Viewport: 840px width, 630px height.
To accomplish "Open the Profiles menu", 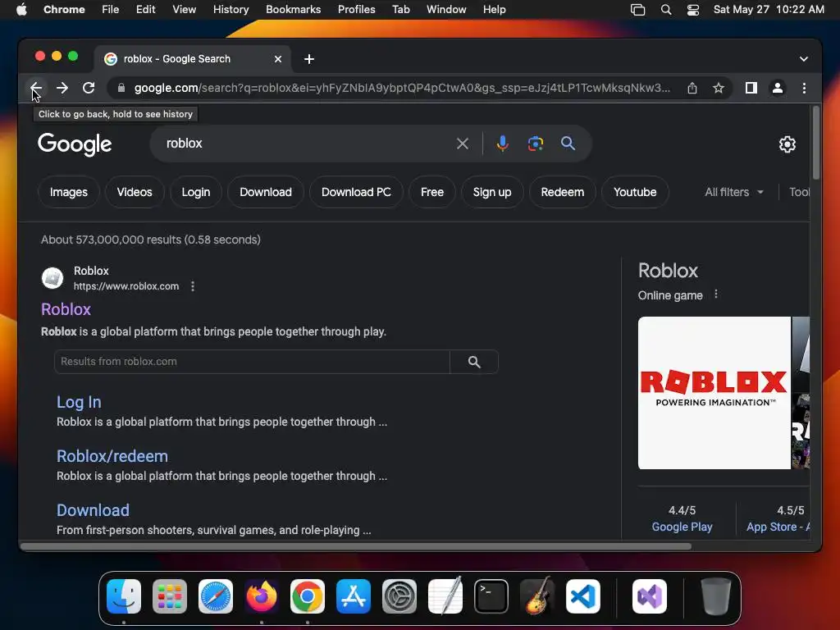I will [356, 10].
